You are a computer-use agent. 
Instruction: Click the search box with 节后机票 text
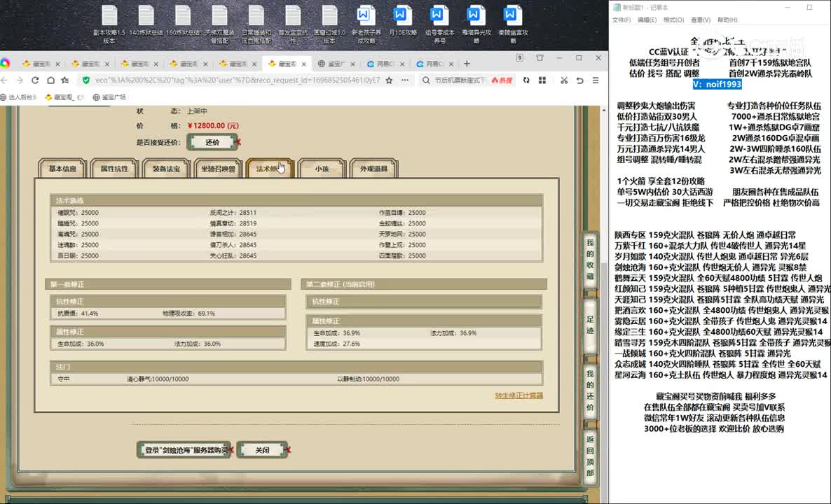pyautogui.click(x=460, y=80)
